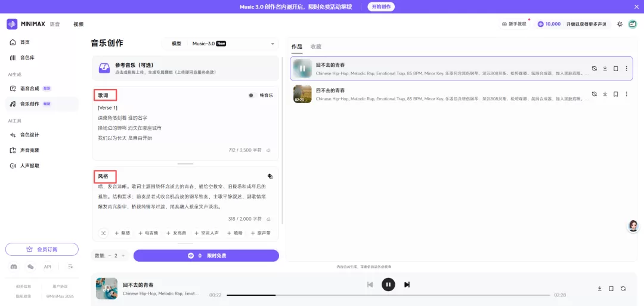Bookmark the first 回不去的青春 track
This screenshot has width=644, height=306.
[615, 69]
